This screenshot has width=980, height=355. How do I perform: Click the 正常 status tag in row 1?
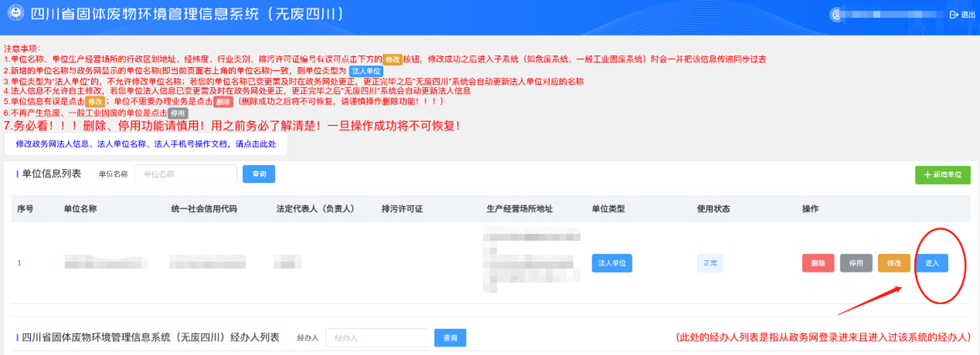point(710,263)
